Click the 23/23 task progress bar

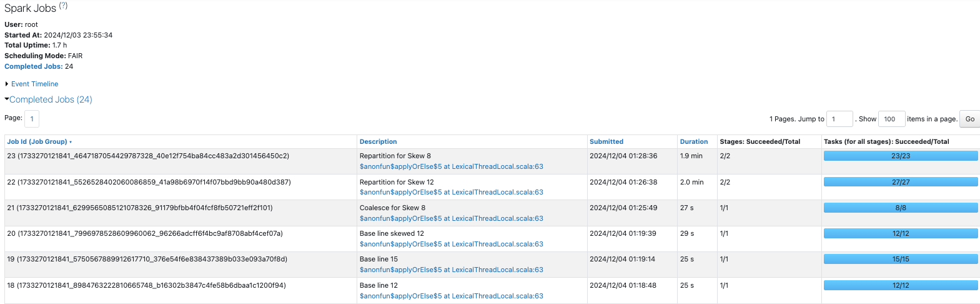pos(901,156)
